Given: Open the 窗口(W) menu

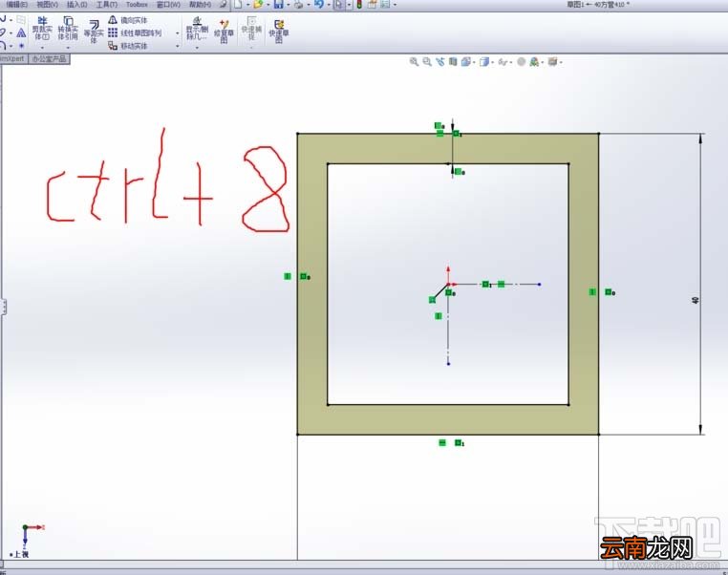Looking at the screenshot, I should pos(168,4).
